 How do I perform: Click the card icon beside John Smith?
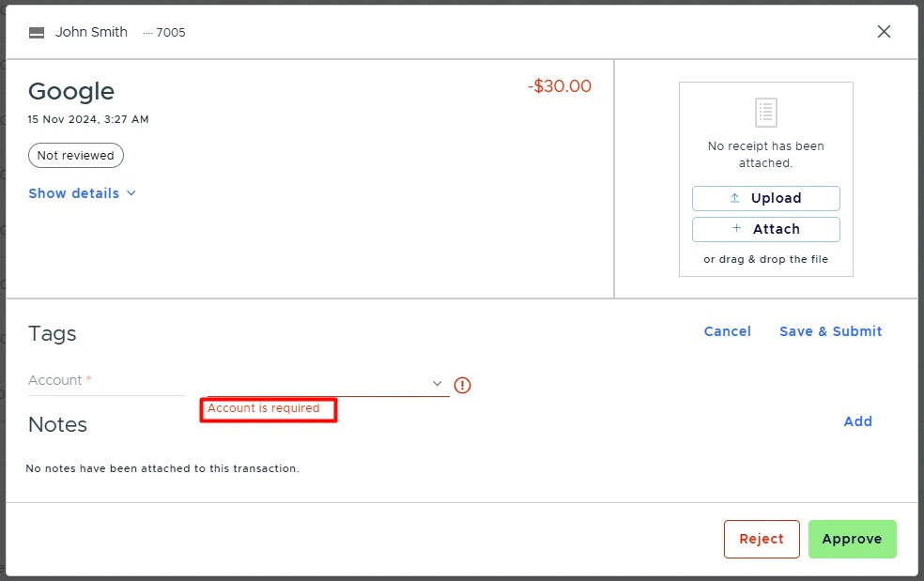(36, 31)
